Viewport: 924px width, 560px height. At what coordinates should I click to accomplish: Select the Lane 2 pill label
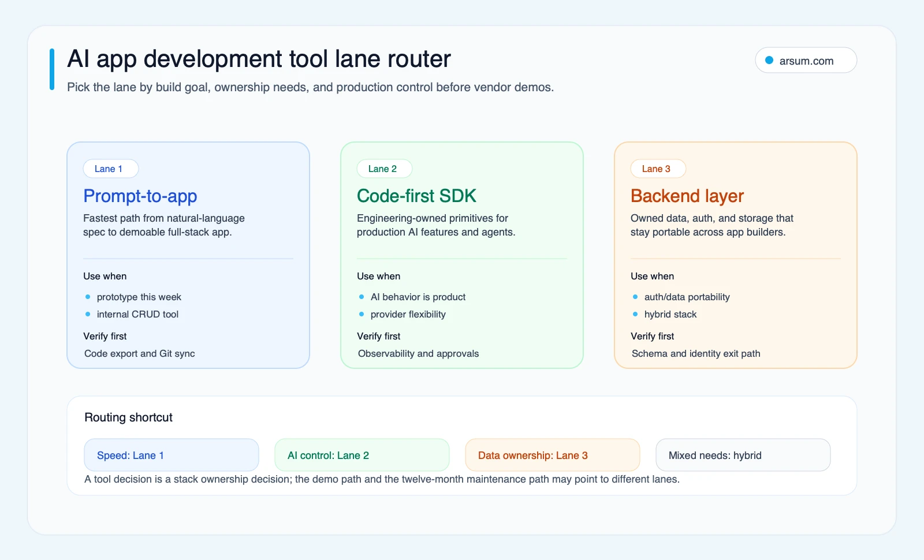point(385,169)
